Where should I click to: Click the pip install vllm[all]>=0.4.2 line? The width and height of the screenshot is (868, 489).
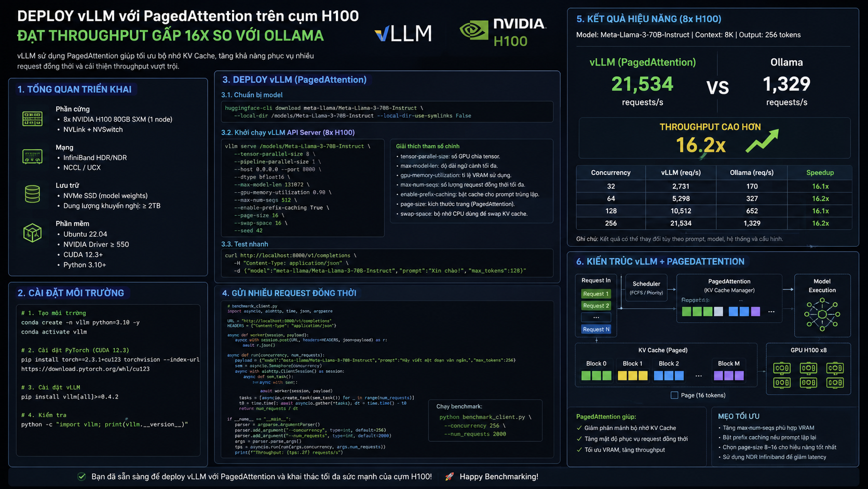pos(70,397)
